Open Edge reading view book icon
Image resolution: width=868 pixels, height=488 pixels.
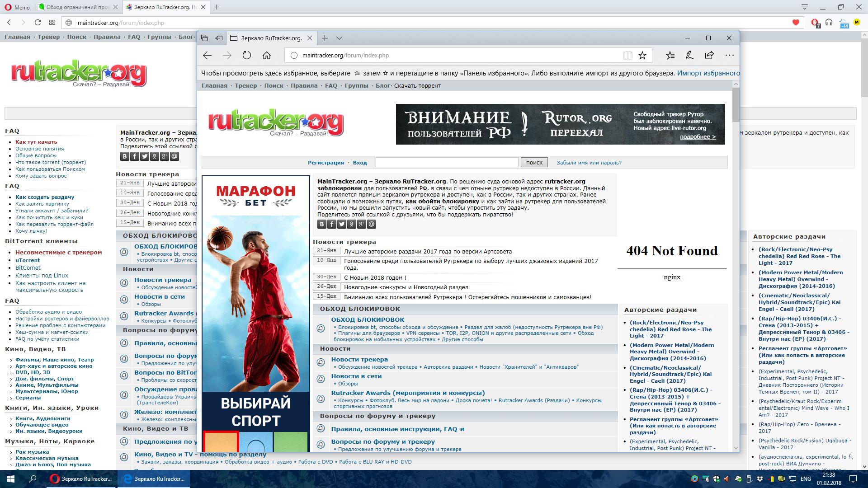627,55
